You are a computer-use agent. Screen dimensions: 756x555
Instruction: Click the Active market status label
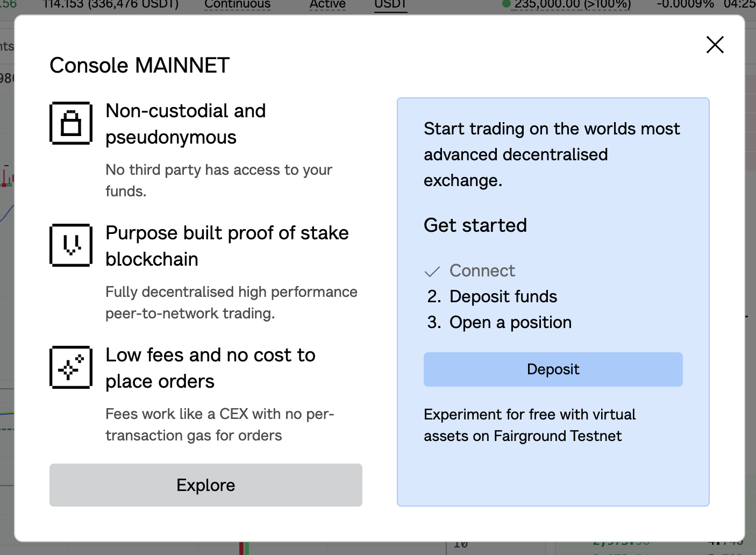click(327, 4)
